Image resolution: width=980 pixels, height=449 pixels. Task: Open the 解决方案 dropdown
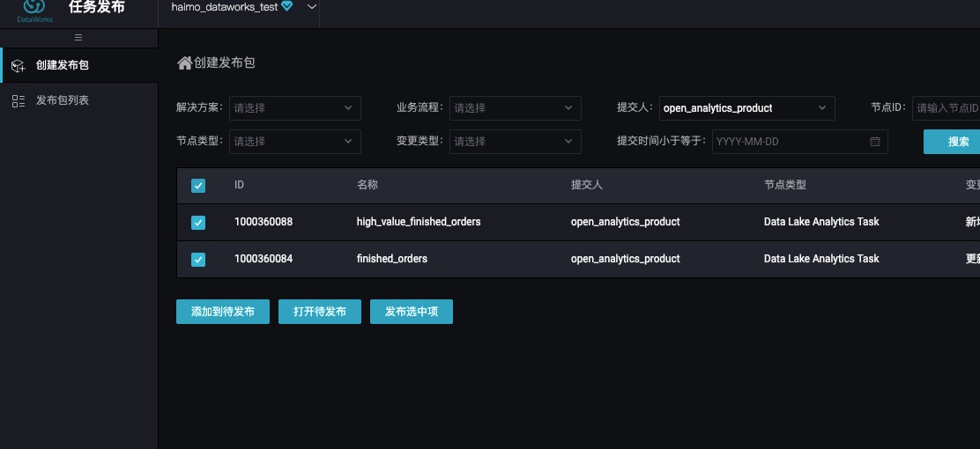295,108
